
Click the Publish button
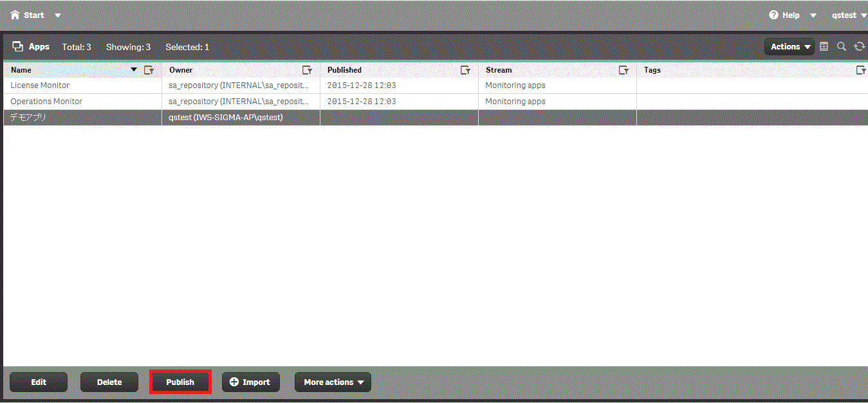(x=180, y=382)
